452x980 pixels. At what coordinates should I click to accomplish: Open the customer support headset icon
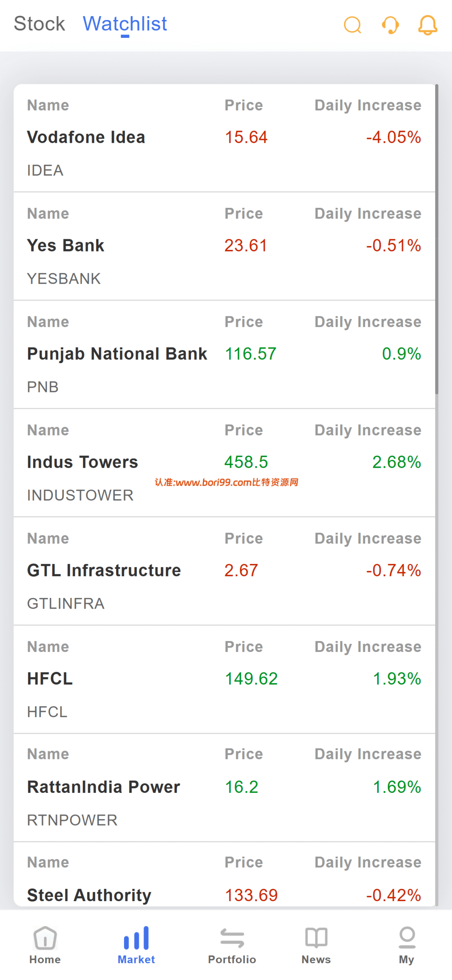[390, 25]
